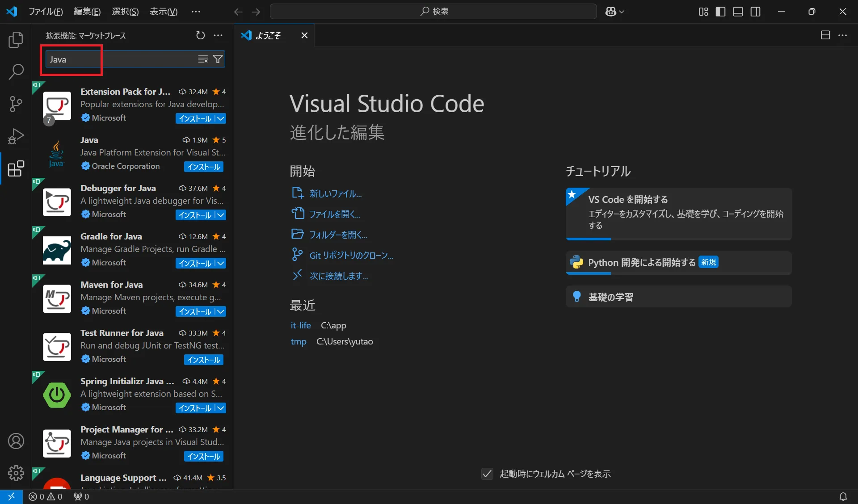This screenshot has height=504, width=858.
Task: Click 新しいファイル... link
Action: pyautogui.click(x=336, y=193)
